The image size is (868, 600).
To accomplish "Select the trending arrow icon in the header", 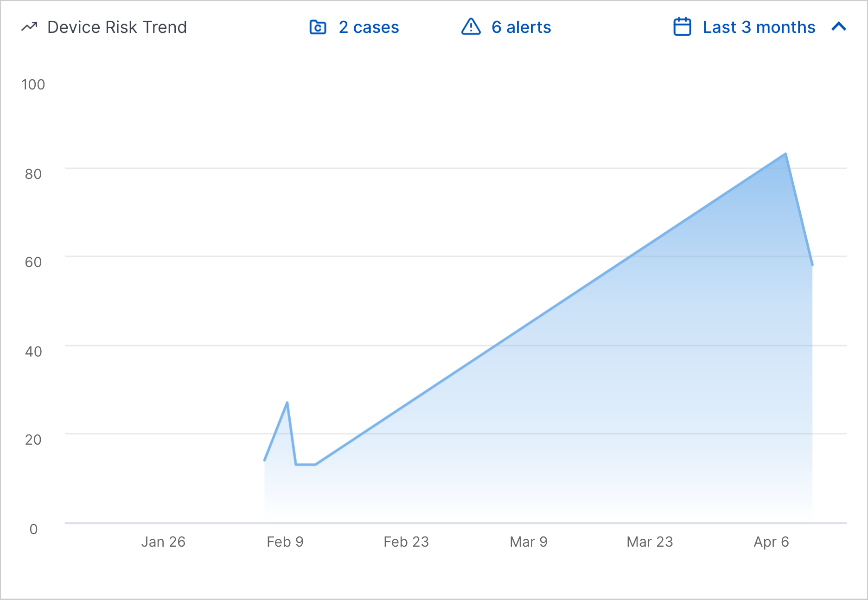I will click(x=29, y=26).
